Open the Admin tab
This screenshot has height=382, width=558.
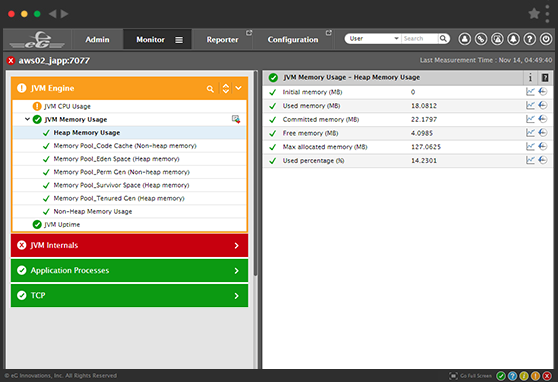[x=97, y=40]
